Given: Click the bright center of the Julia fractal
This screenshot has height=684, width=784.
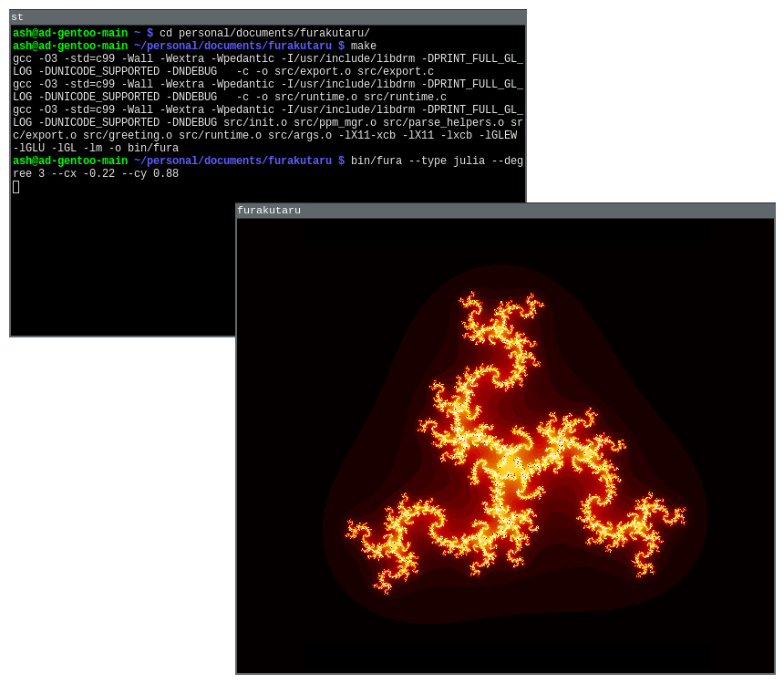Looking at the screenshot, I should (x=506, y=467).
